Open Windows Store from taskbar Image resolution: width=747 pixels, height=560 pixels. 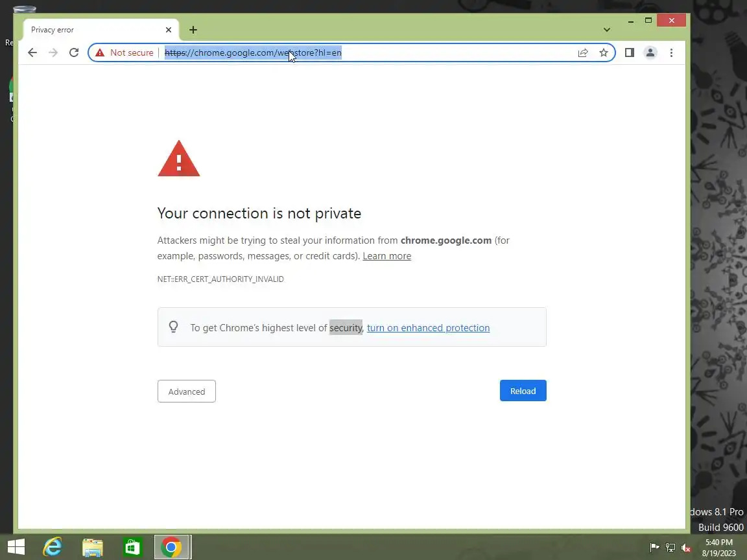[132, 546]
